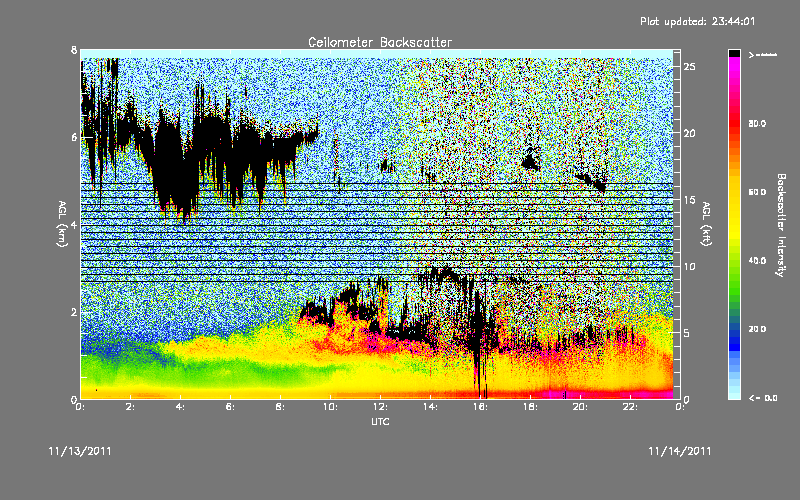Click the '10' kft tick on right axis
Viewport: 800px width, 500px height.
(689, 266)
